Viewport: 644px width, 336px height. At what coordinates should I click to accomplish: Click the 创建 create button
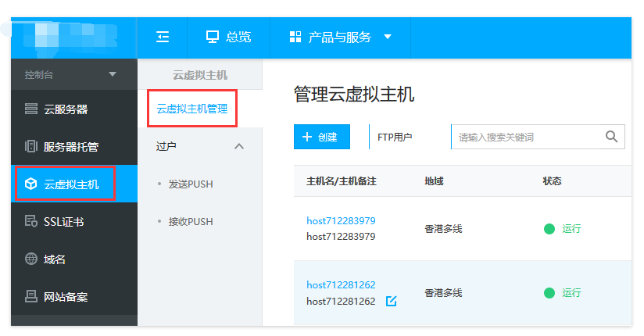pos(322,137)
